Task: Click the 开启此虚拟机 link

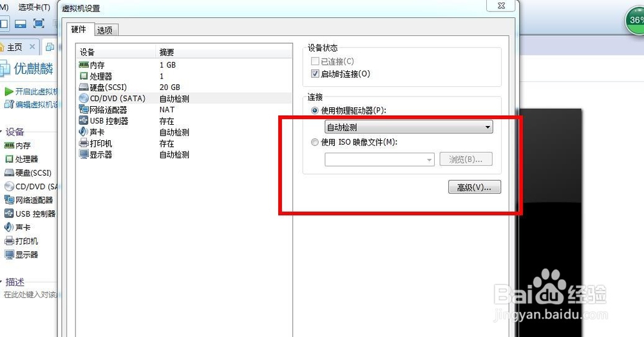Action: (x=37, y=91)
